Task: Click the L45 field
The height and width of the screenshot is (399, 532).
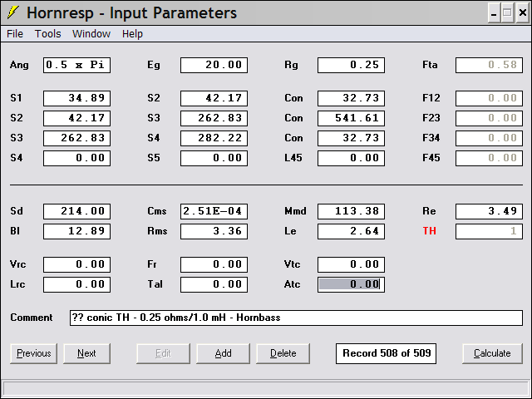Action: (351, 159)
